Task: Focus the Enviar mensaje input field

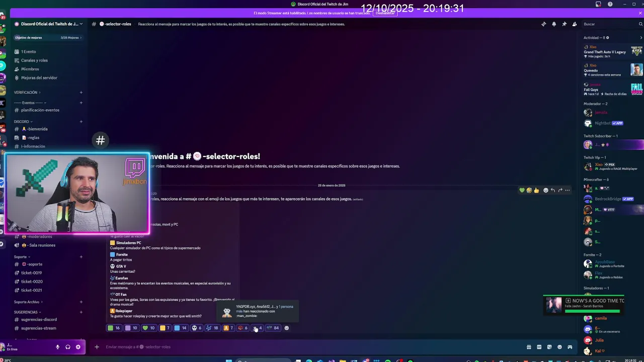Action: pos(312,347)
